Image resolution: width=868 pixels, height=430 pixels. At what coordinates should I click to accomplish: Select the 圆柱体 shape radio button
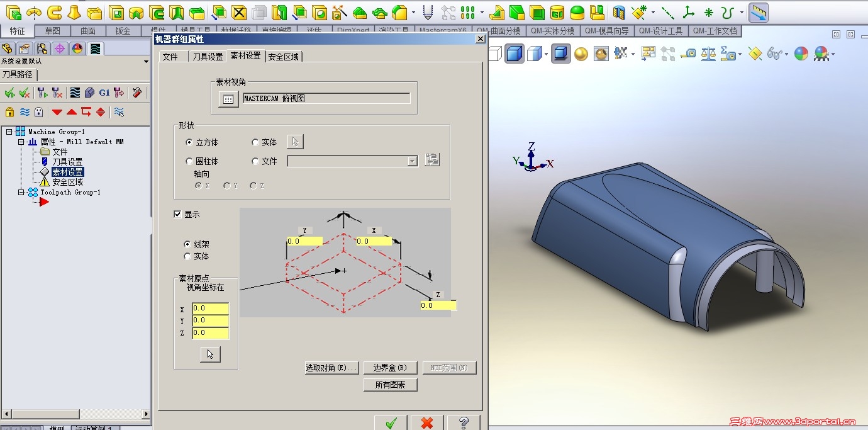click(190, 162)
